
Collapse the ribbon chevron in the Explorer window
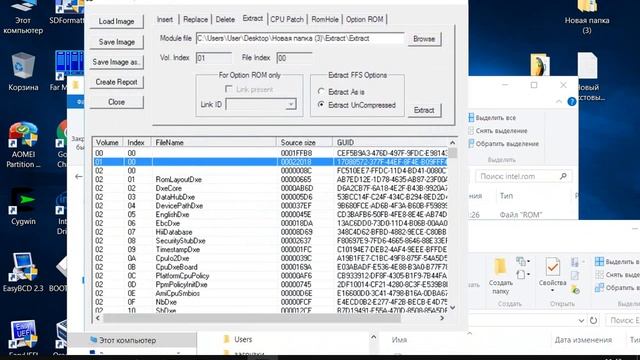pyautogui.click(x=559, y=102)
